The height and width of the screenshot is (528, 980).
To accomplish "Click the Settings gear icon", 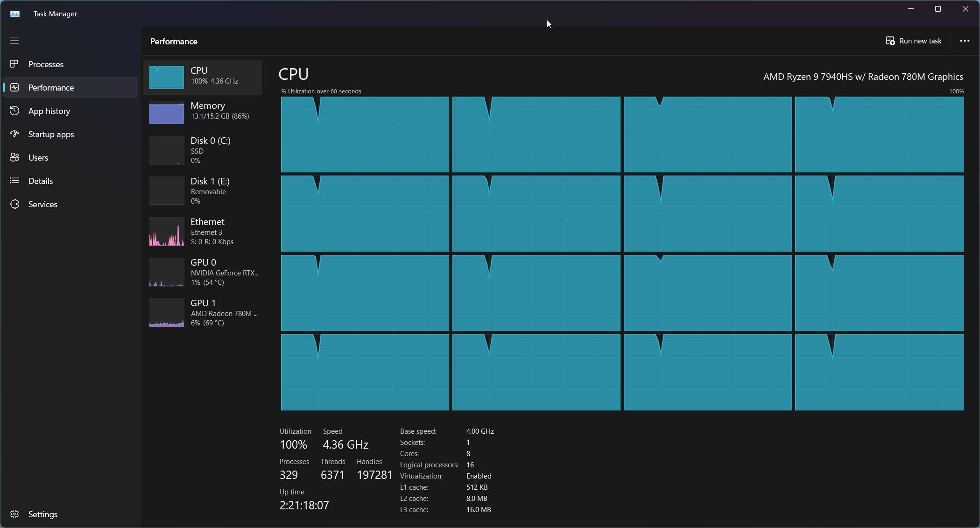I will (x=14, y=514).
